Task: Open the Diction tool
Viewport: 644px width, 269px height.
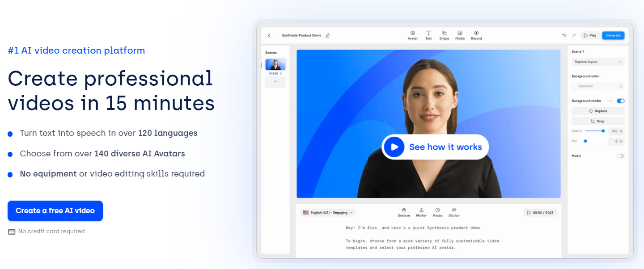Action: pos(454,212)
